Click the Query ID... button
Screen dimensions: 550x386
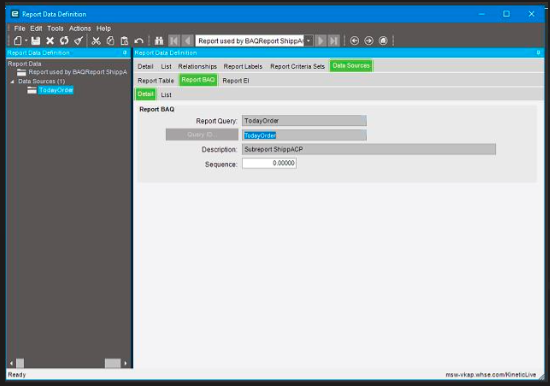(x=202, y=135)
